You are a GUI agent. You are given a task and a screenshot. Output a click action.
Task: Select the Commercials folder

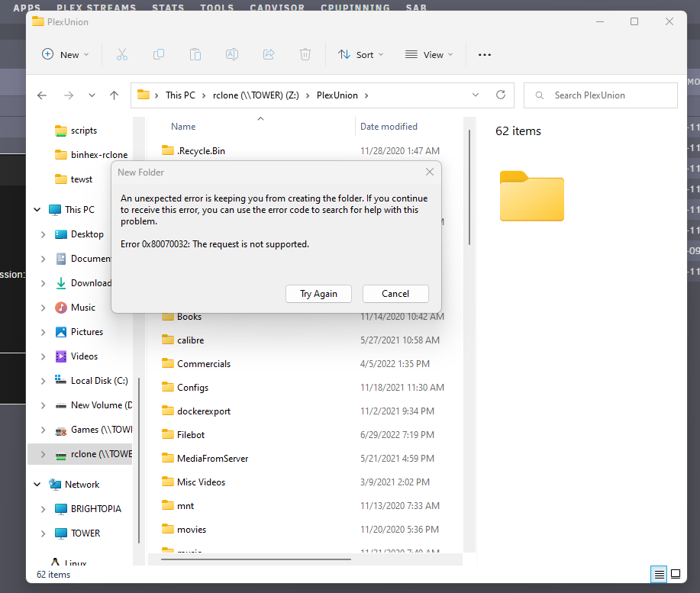pos(196,363)
